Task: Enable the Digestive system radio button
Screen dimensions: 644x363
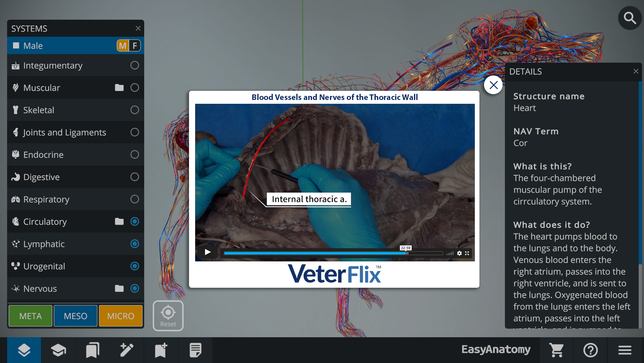Action: coord(135,177)
